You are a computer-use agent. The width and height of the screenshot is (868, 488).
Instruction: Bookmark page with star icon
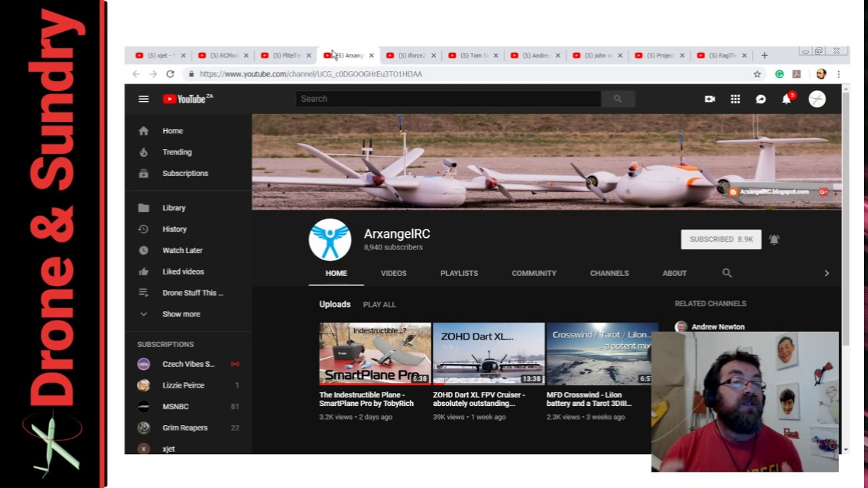click(757, 74)
